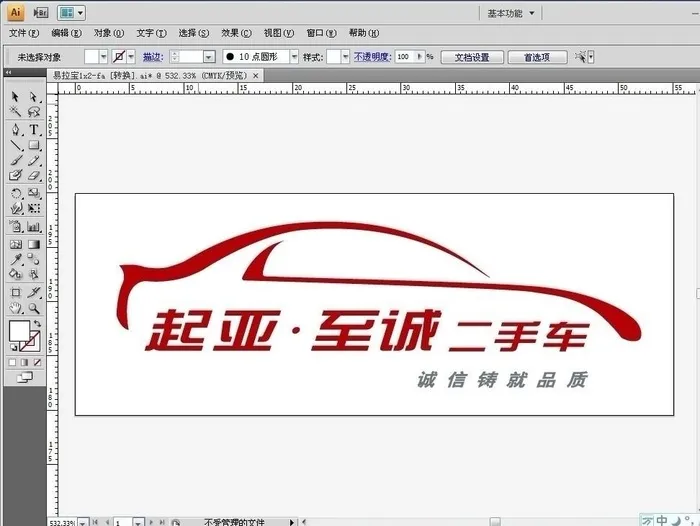Click the 文档设置 button
The width and height of the screenshot is (700, 526).
pos(471,57)
